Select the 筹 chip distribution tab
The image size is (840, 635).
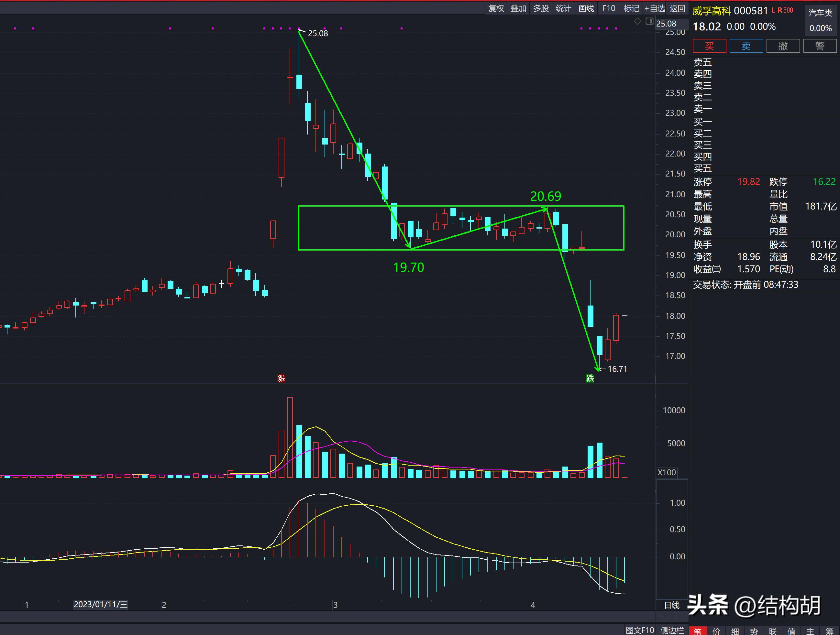(x=829, y=631)
